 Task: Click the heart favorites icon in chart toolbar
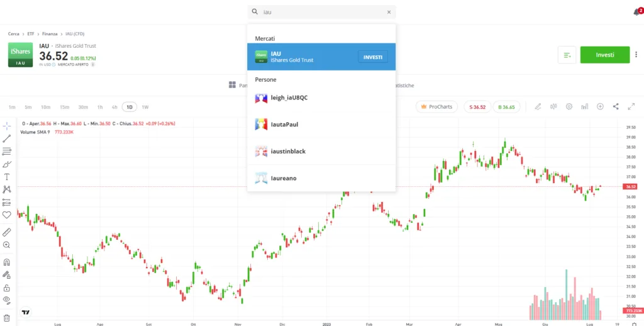(x=6, y=215)
